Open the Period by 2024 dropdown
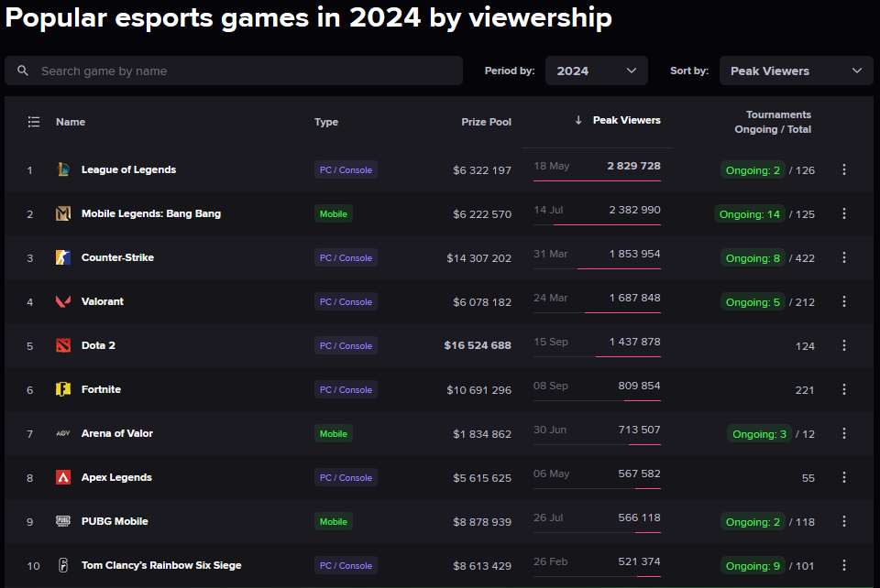The width and height of the screenshot is (880, 588). tap(596, 71)
